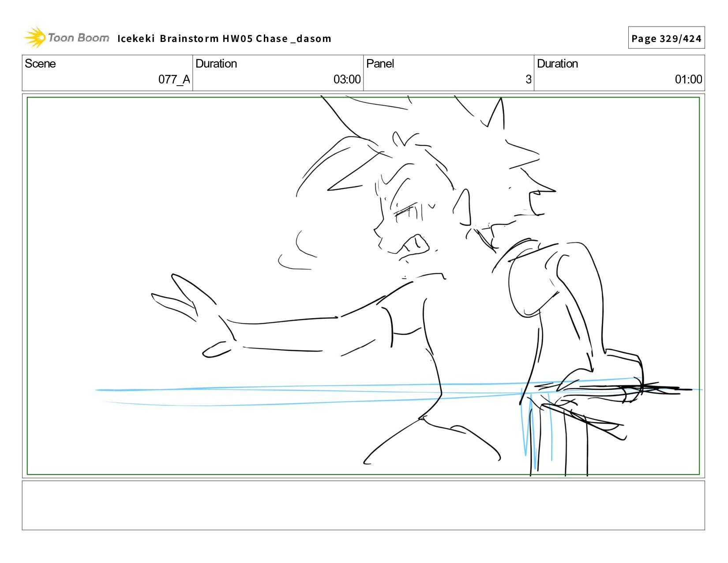
Task: Click panel duration value '01:00'
Action: tap(688, 79)
